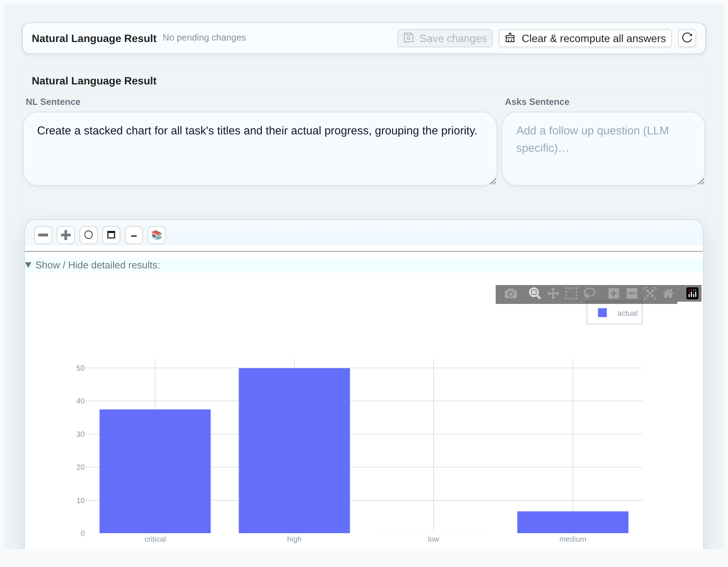
Task: Open the Plotly logo link
Action: tap(692, 293)
